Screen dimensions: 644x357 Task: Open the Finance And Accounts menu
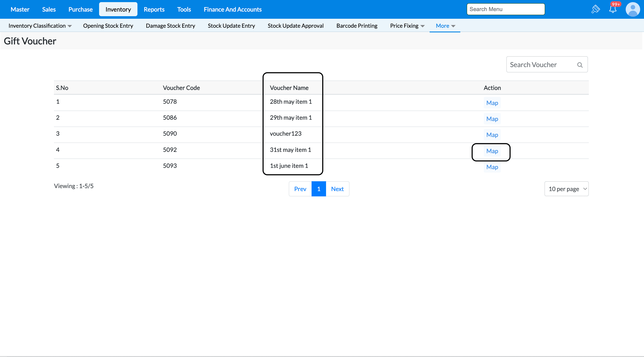pos(232,9)
